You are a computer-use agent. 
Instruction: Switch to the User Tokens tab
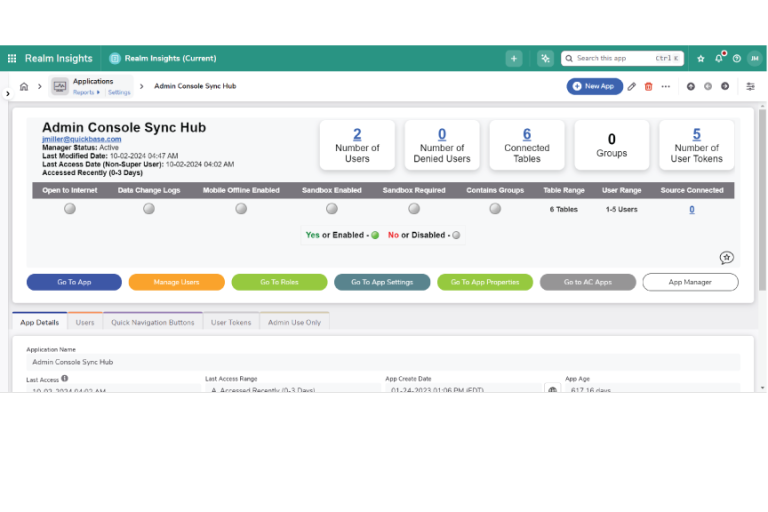pyautogui.click(x=231, y=323)
